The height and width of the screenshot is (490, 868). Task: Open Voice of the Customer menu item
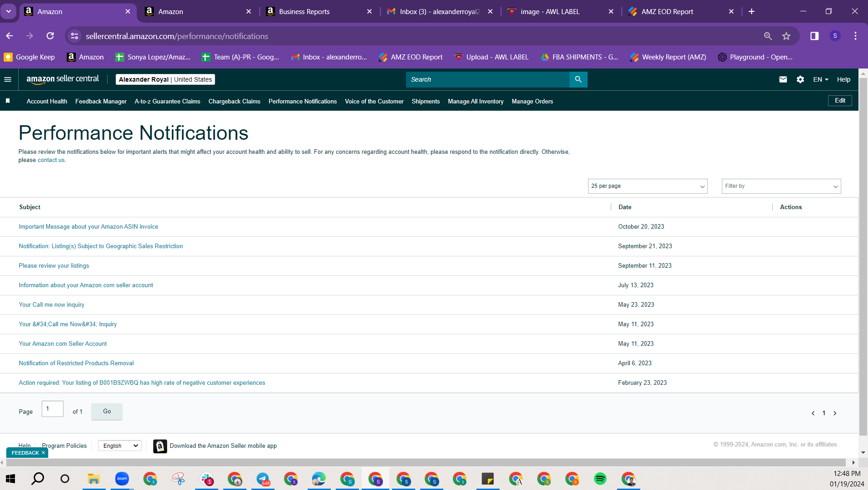coord(374,101)
